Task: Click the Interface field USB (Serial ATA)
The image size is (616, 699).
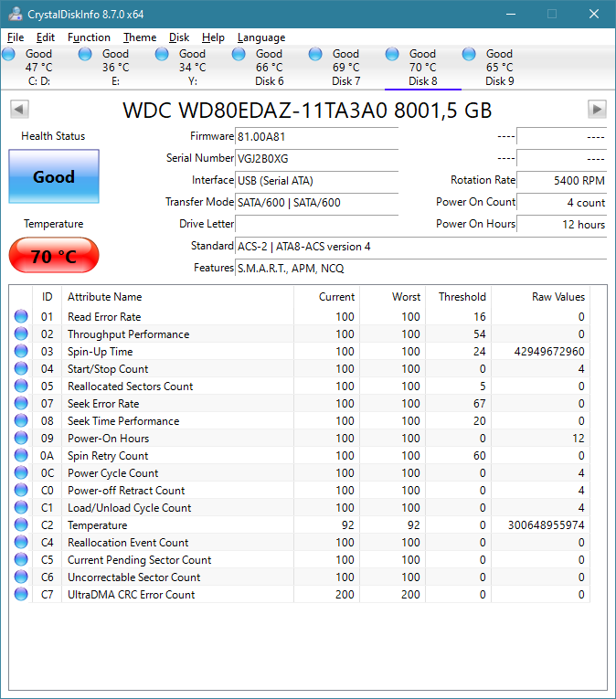Action: click(x=317, y=180)
